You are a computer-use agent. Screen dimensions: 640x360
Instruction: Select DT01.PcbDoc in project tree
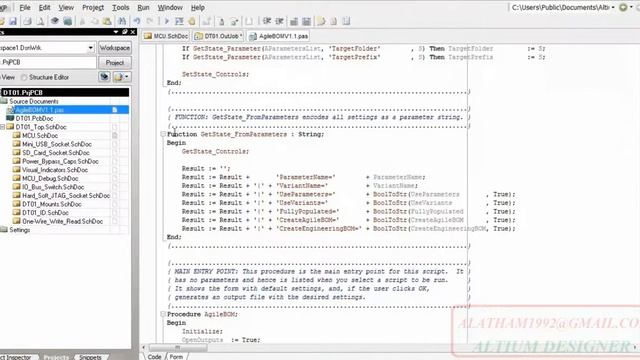click(x=34, y=118)
